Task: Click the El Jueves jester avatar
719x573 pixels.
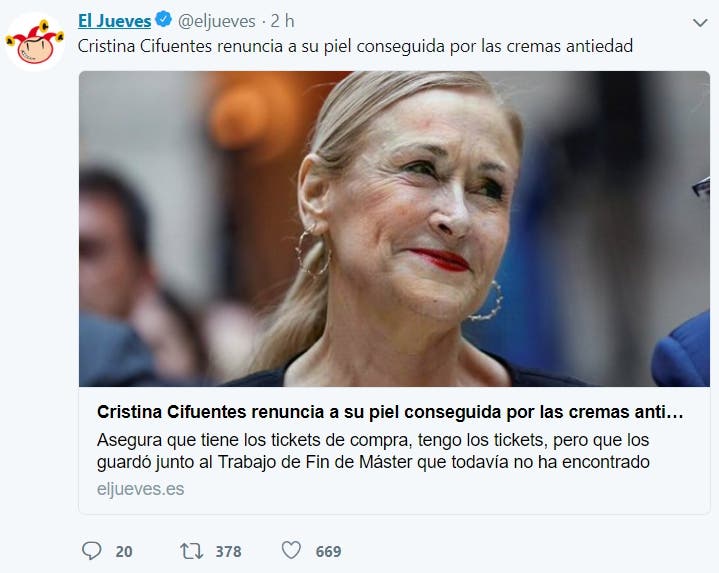Action: click(x=34, y=42)
